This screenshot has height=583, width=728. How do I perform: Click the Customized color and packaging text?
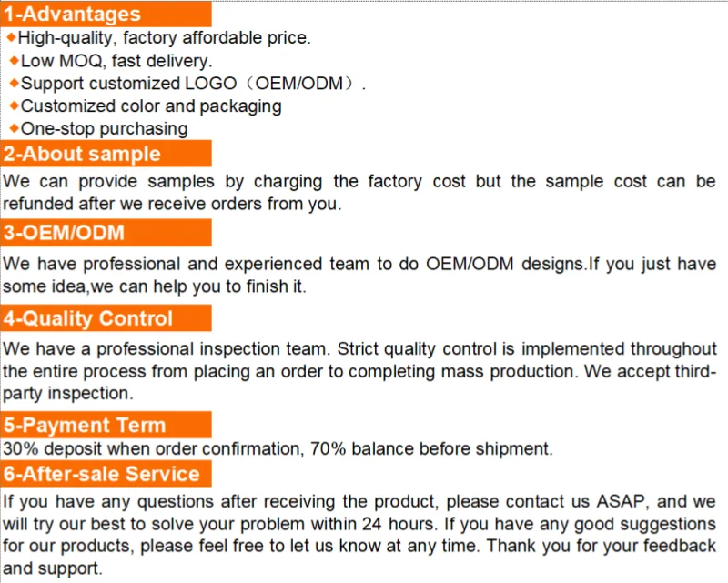[151, 106]
